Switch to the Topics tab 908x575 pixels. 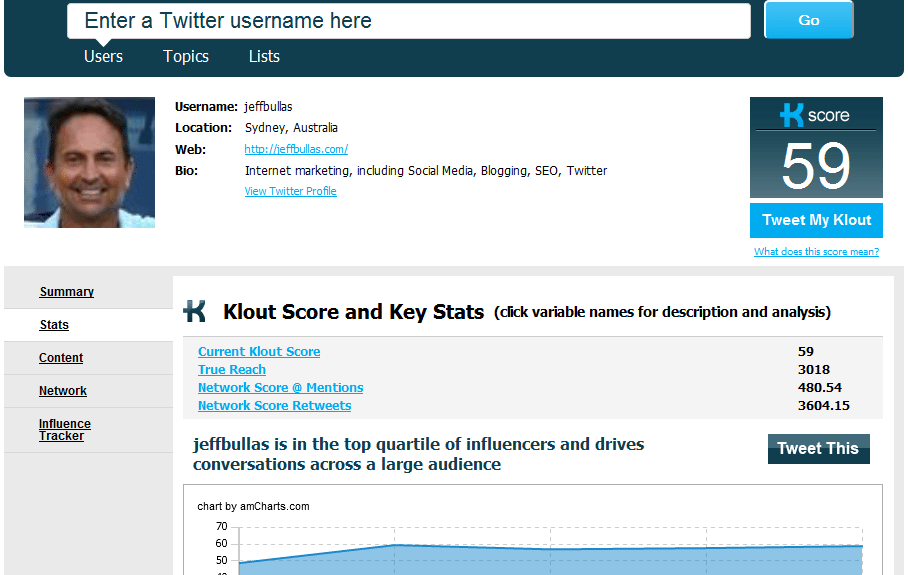click(x=186, y=56)
